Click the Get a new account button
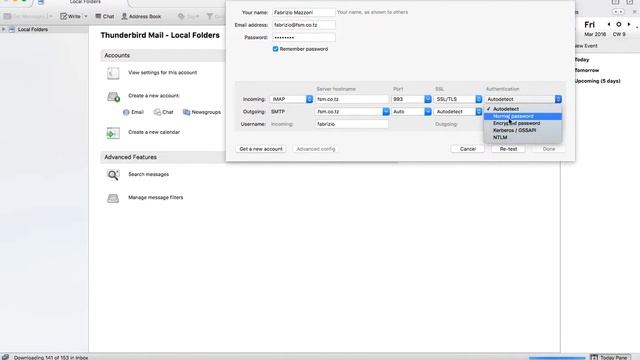Viewport: 640px width, 360px height. tap(261, 149)
